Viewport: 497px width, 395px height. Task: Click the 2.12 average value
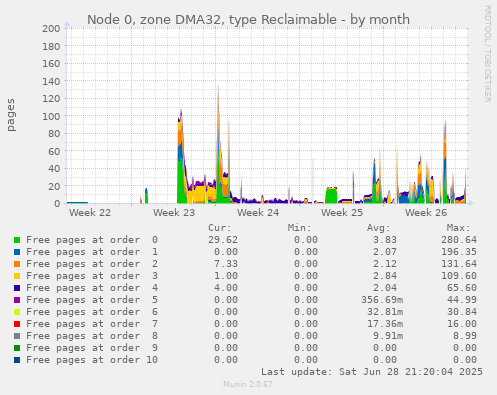385,264
